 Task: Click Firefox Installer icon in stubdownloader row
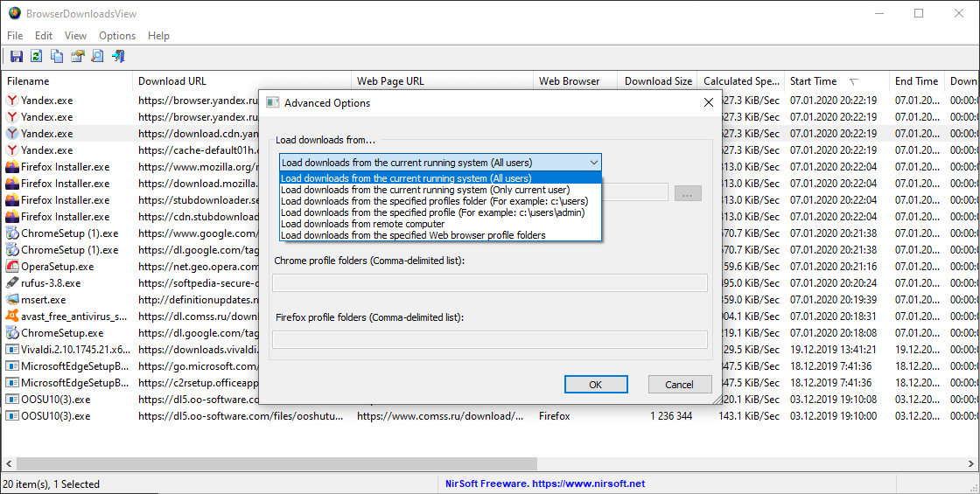[x=12, y=200]
